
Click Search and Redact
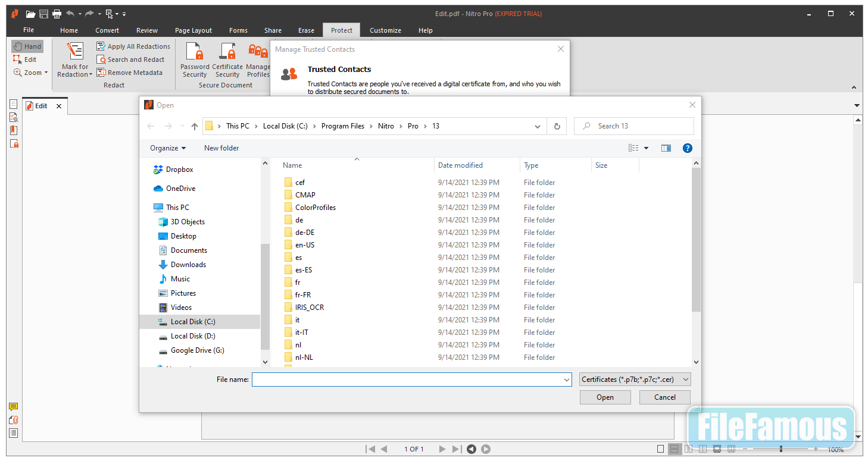coord(130,59)
